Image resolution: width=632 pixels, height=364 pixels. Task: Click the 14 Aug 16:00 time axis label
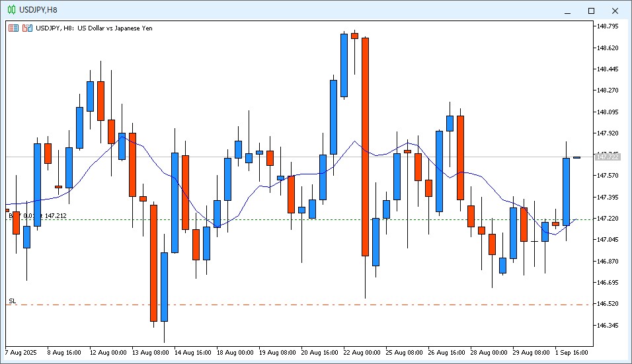pyautogui.click(x=192, y=353)
